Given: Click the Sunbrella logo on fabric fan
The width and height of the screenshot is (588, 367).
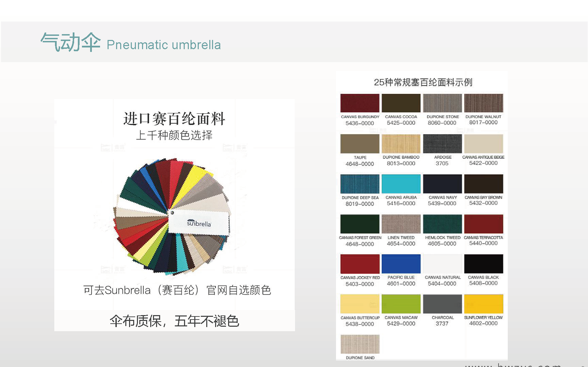Looking at the screenshot, I should pos(199,223).
